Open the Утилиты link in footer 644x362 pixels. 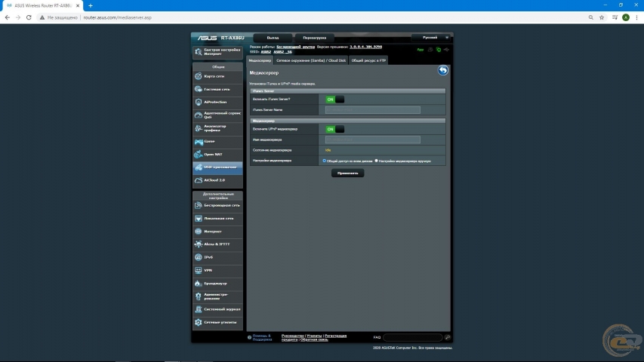(x=314, y=336)
